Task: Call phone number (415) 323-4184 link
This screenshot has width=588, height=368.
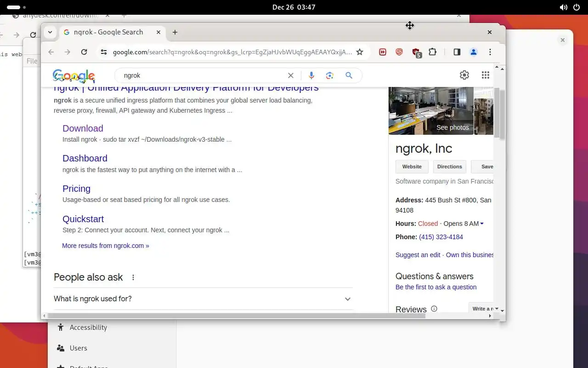Action: click(441, 237)
